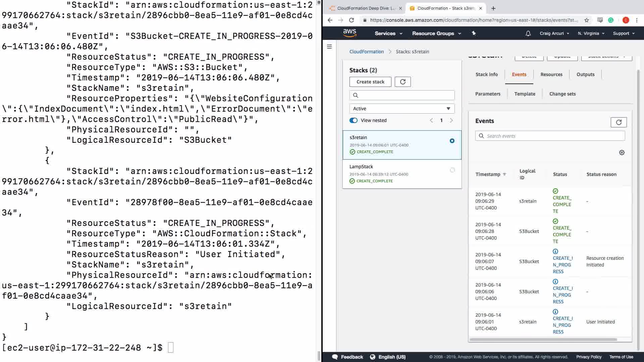
Task: Follow the CloudFormation breadcrumb link
Action: [x=366, y=52]
